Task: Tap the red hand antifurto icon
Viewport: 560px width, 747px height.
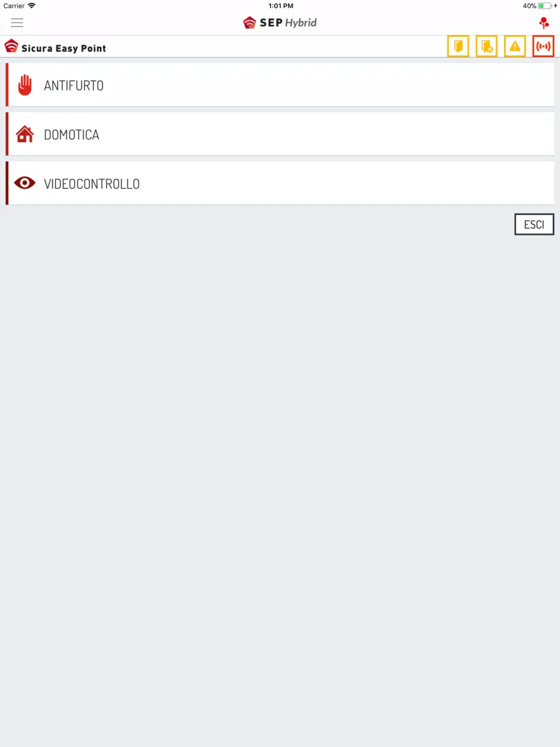Action: point(25,85)
